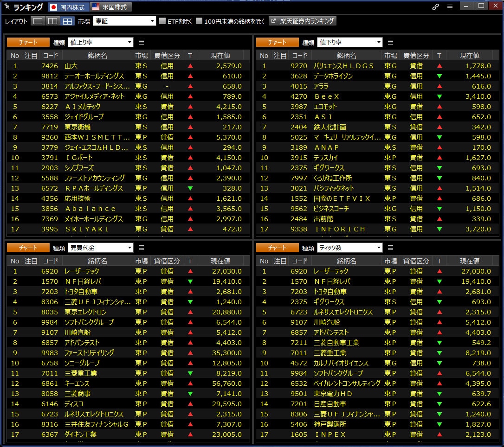Enable the ETFを除く checkbox
Viewport: 504px width, 447px height.
point(162,21)
